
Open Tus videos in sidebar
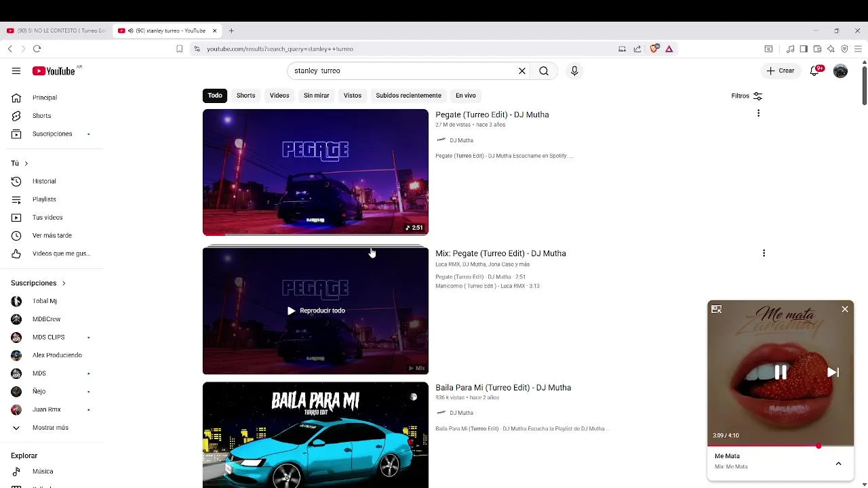point(51,218)
